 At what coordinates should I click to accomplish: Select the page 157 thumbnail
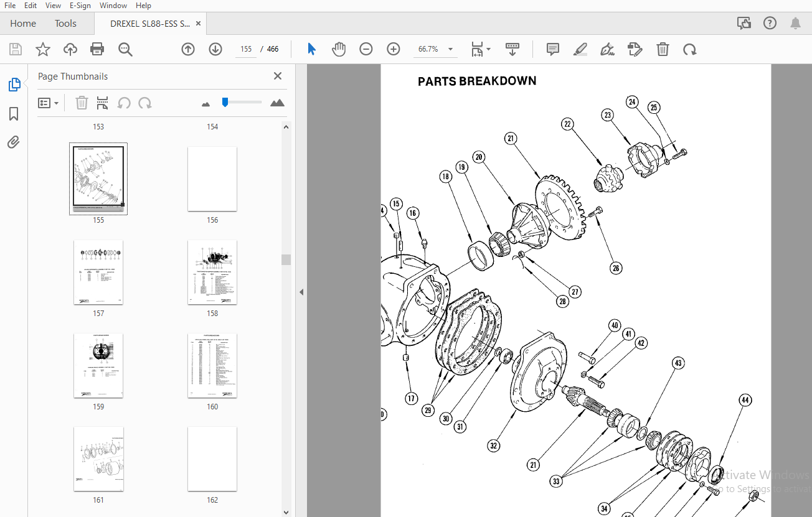tap(98, 272)
